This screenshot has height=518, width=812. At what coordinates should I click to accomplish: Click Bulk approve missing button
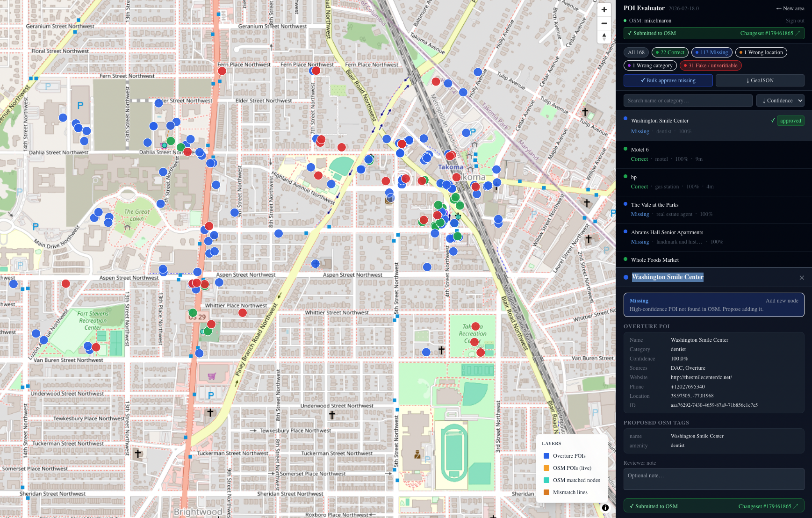[668, 80]
